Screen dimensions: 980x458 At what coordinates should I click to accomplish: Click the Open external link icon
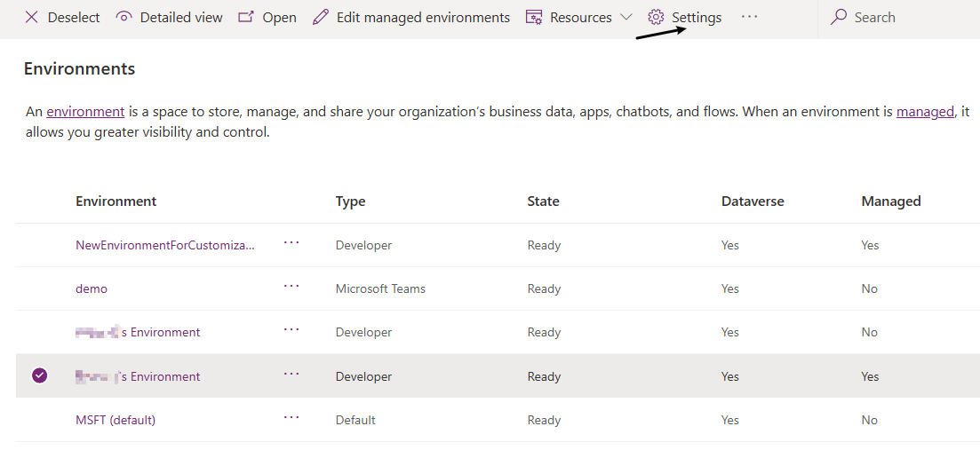coord(246,18)
